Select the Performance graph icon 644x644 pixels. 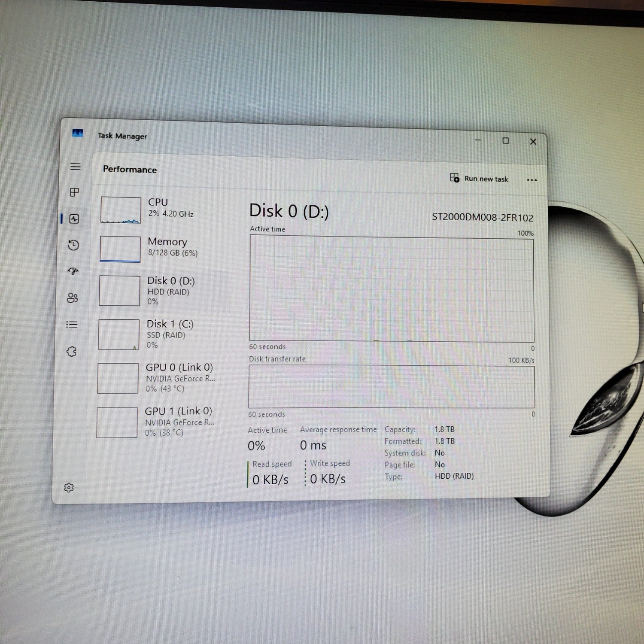[x=76, y=219]
